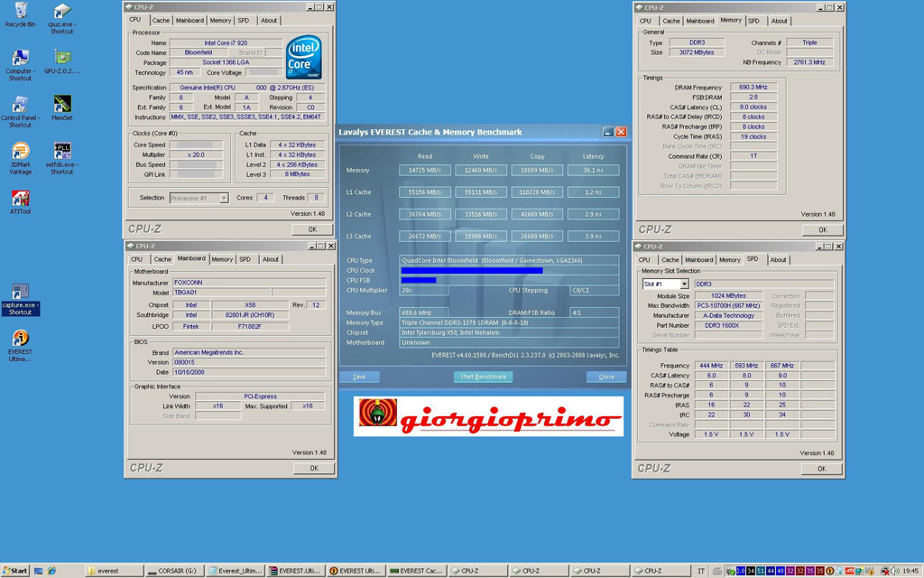Click the CPU FSB blue progress bar
Image resolution: width=924 pixels, height=578 pixels.
(x=419, y=280)
